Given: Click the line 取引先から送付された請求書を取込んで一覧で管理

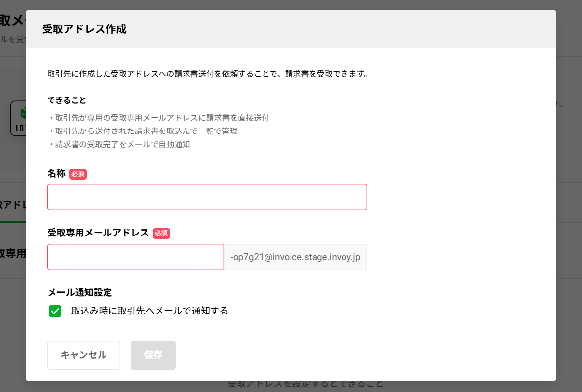Looking at the screenshot, I should [143, 131].
